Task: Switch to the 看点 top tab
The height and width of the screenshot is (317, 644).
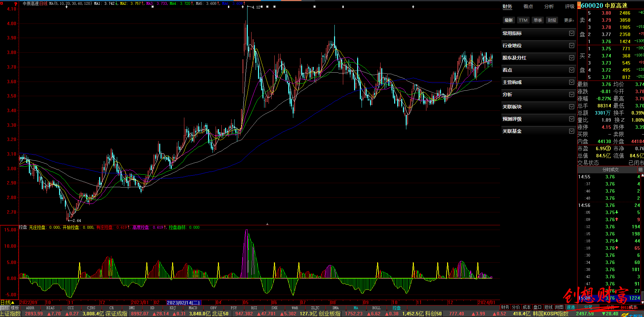Action: click(x=528, y=6)
